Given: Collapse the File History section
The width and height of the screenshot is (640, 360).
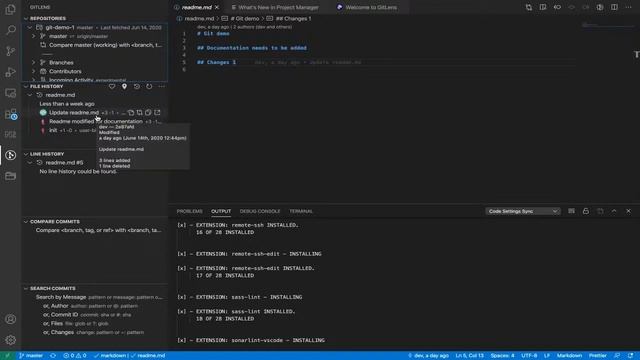Looking at the screenshot, I should pos(26,87).
